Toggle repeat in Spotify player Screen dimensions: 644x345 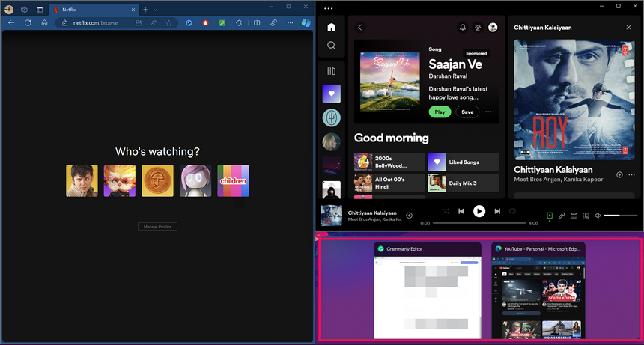[513, 212]
